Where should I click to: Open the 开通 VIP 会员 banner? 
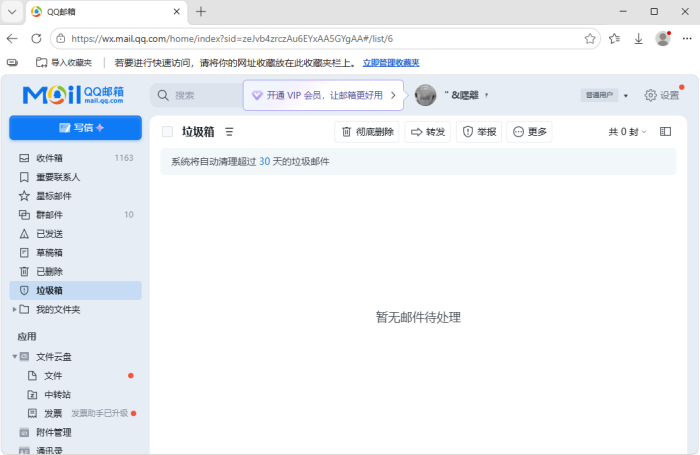point(323,95)
